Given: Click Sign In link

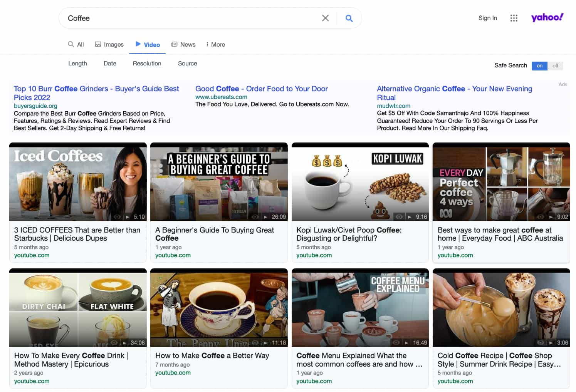Looking at the screenshot, I should point(487,18).
